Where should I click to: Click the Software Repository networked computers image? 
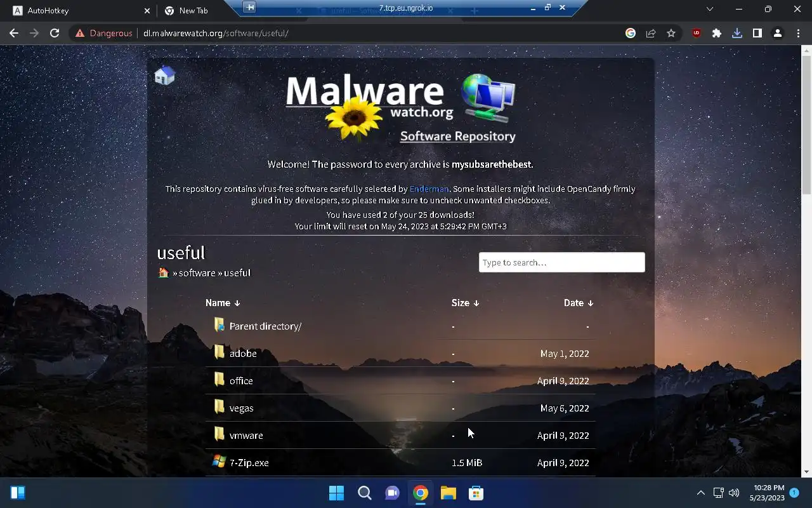487,98
